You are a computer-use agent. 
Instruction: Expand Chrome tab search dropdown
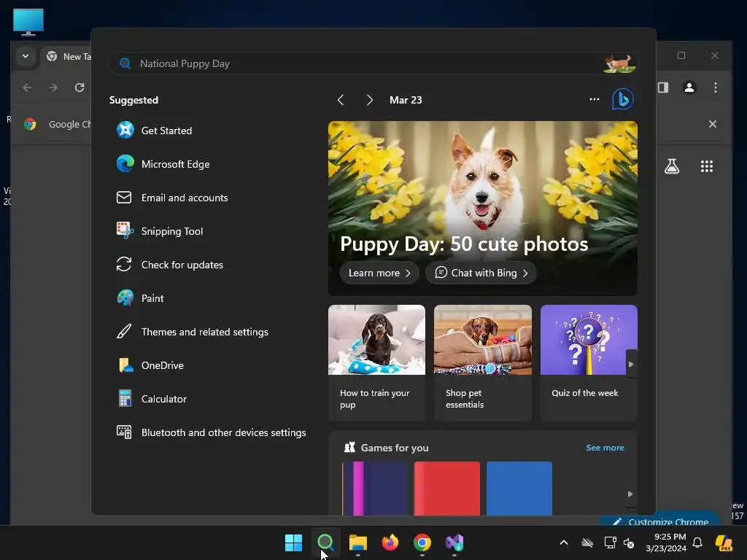26,56
